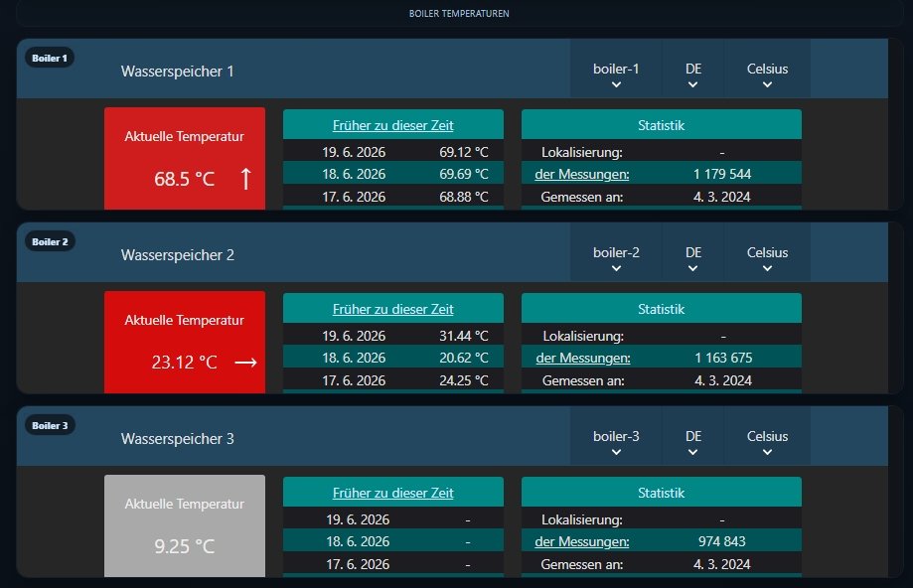Image resolution: width=913 pixels, height=588 pixels.
Task: Click the gray 9.25 °C current temperature tile
Action: tap(185, 525)
